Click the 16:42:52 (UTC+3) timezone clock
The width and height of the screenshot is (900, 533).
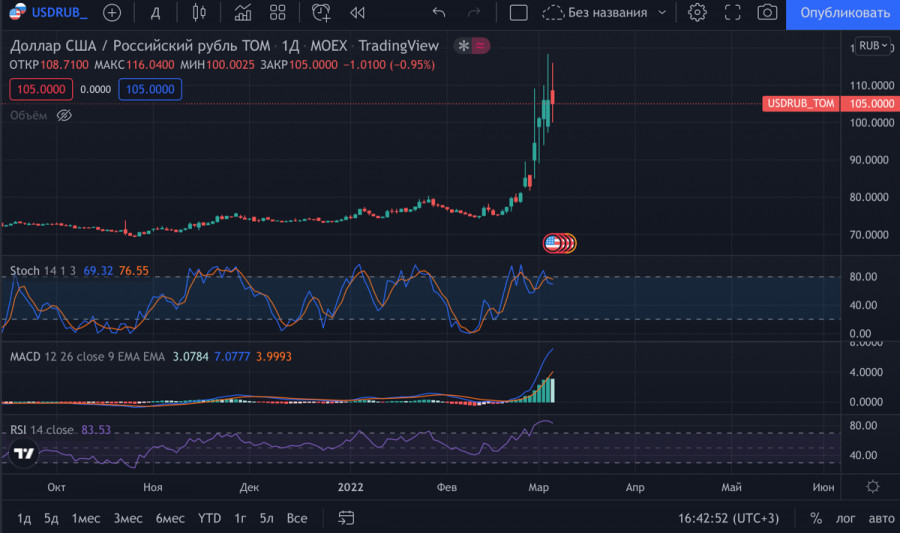pyautogui.click(x=730, y=518)
